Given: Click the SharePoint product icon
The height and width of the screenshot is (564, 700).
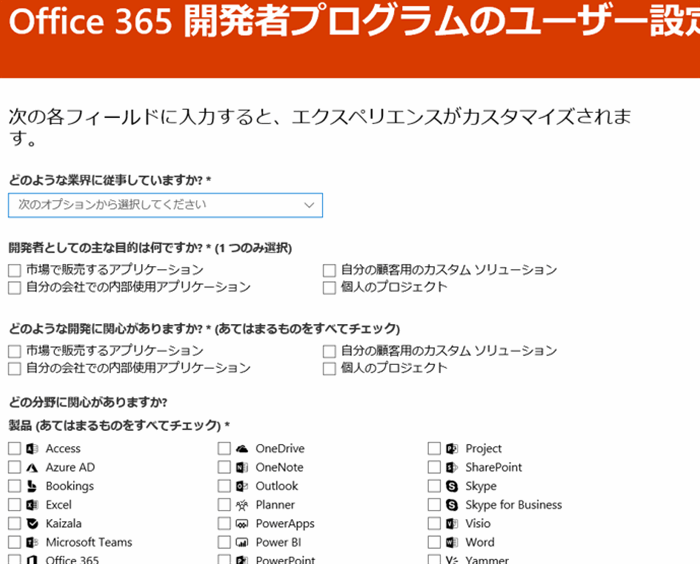Looking at the screenshot, I should (x=452, y=467).
